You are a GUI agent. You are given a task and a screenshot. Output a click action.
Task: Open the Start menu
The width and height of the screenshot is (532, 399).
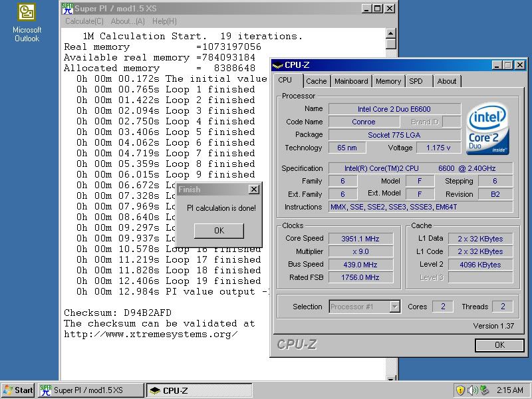coord(19,390)
